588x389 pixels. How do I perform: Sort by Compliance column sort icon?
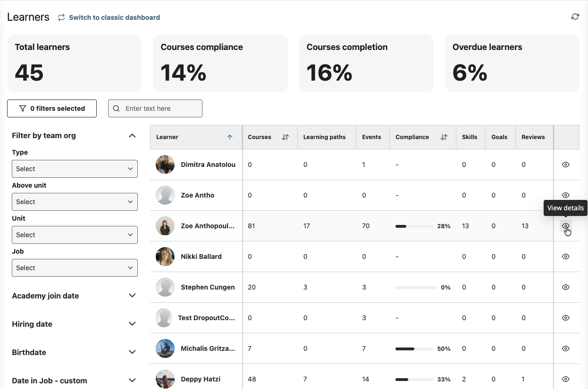coord(444,137)
